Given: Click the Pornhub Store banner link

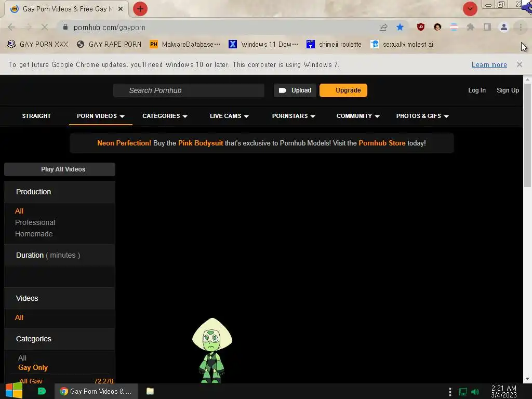Looking at the screenshot, I should pos(382,143).
